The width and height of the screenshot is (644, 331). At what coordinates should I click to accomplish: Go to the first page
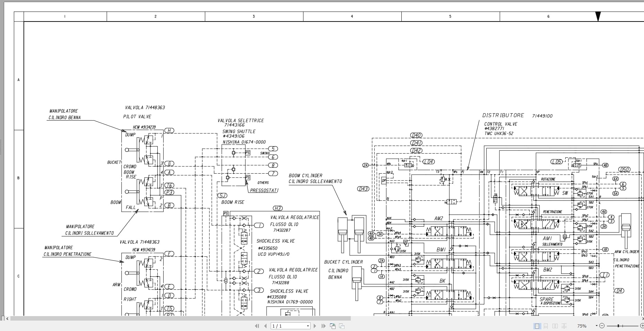[257, 326]
